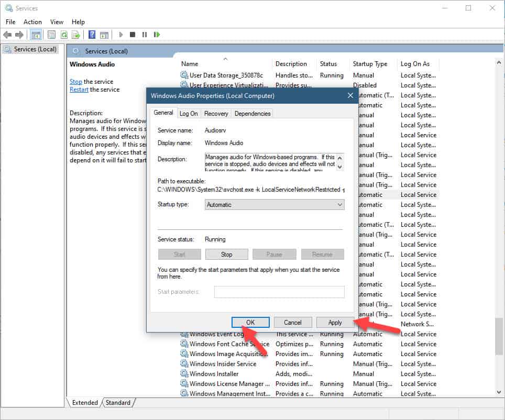Switch to Standard view tab
Image resolution: width=505 pixels, height=420 pixels.
pyautogui.click(x=118, y=403)
